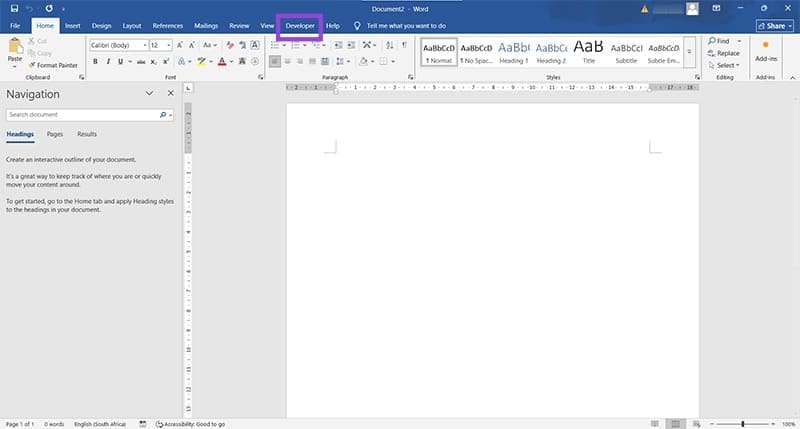Click the Replace button
The width and height of the screenshot is (800, 429).
pyautogui.click(x=723, y=53)
